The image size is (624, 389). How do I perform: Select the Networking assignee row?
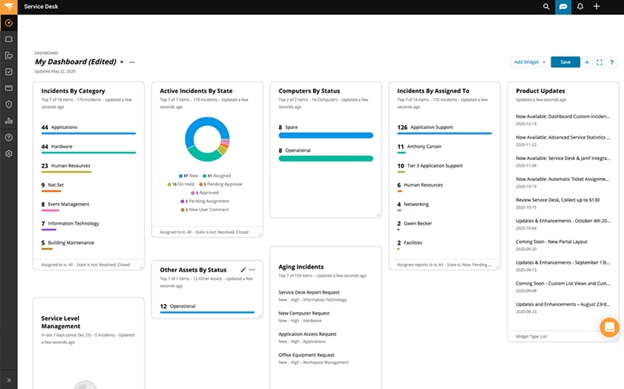point(444,206)
